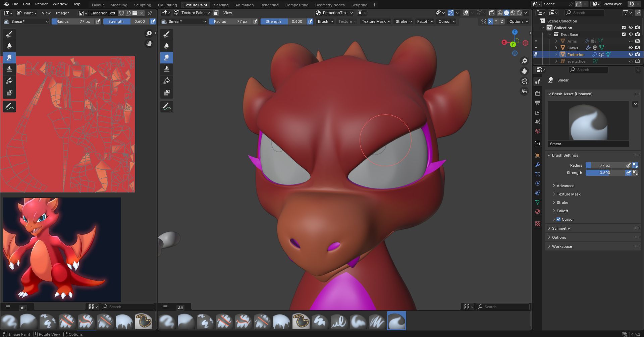Click the pan hand gizmo in the 3D viewport

click(524, 71)
